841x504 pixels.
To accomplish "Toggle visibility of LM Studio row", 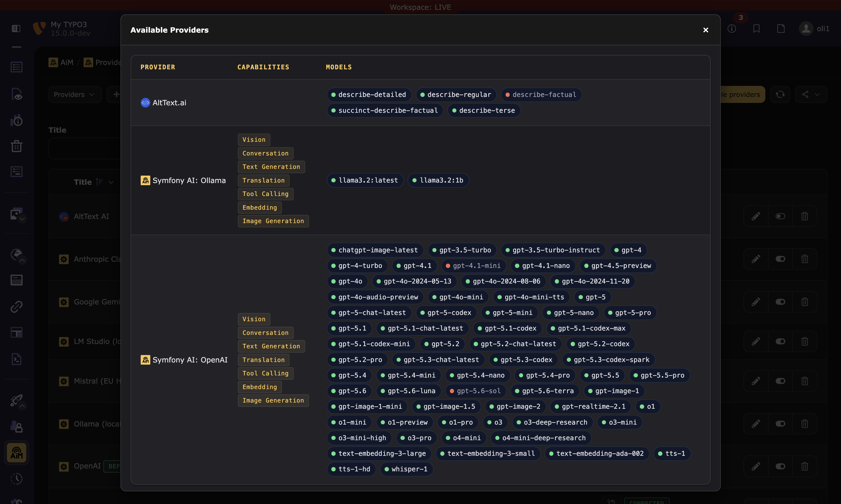I will (x=780, y=341).
